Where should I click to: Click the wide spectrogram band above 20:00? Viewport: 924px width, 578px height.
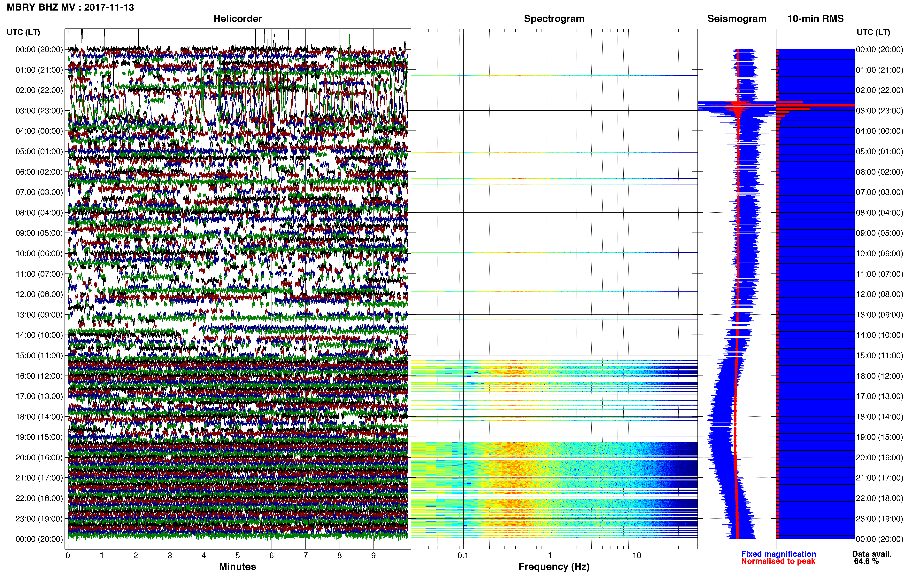pyautogui.click(x=554, y=449)
